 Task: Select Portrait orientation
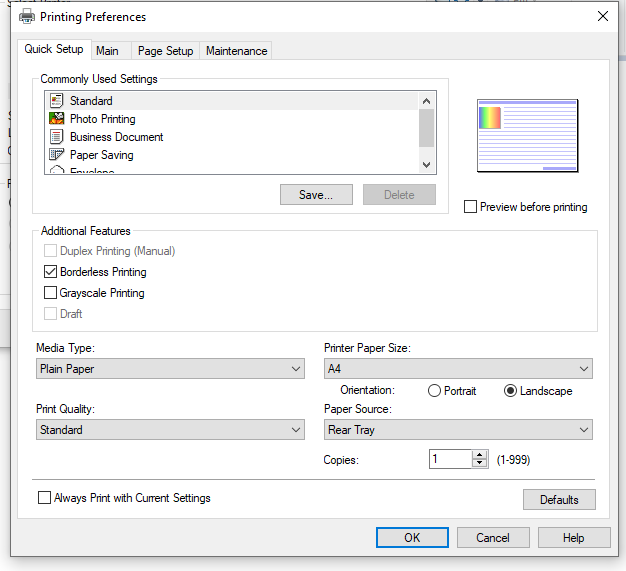(434, 391)
